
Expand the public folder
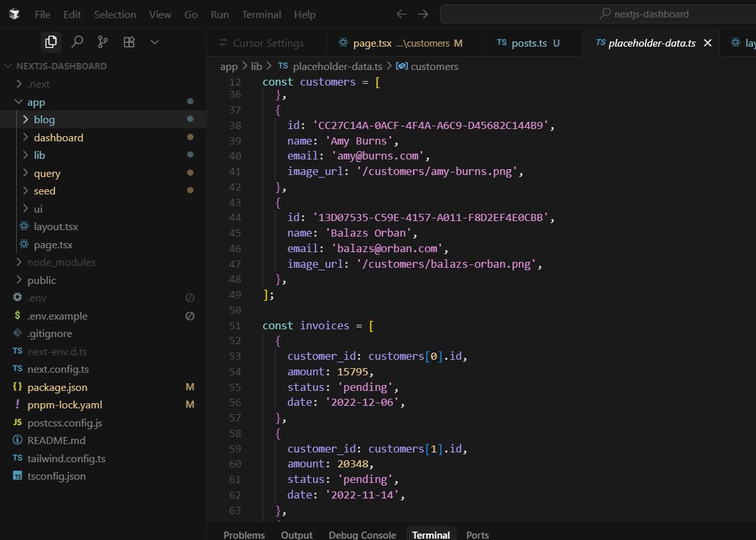tap(103, 280)
